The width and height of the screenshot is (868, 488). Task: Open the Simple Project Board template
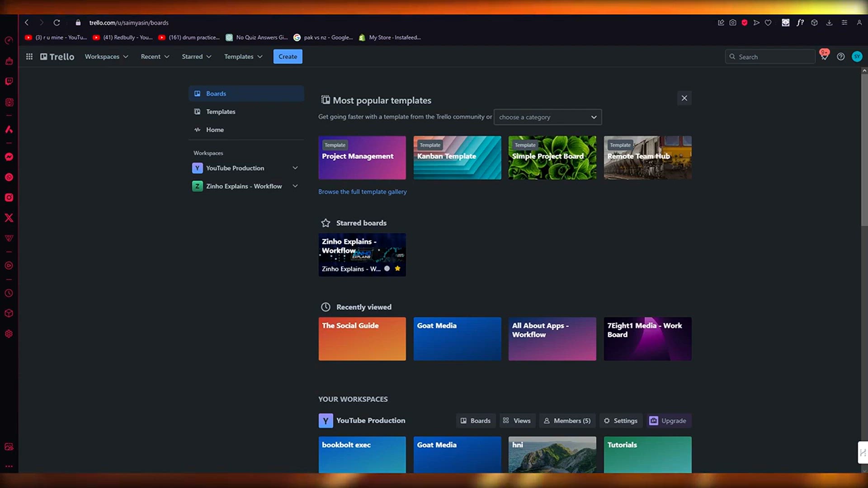click(552, 158)
